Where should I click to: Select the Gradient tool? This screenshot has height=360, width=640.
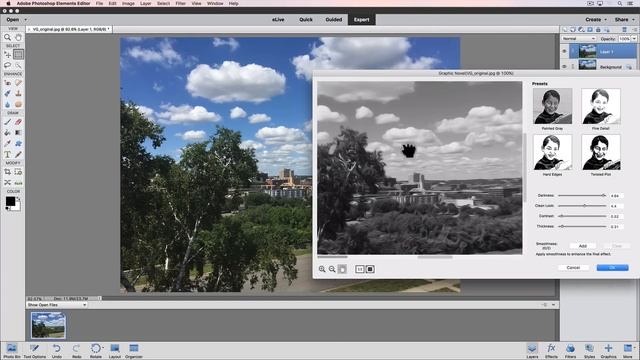18,133
